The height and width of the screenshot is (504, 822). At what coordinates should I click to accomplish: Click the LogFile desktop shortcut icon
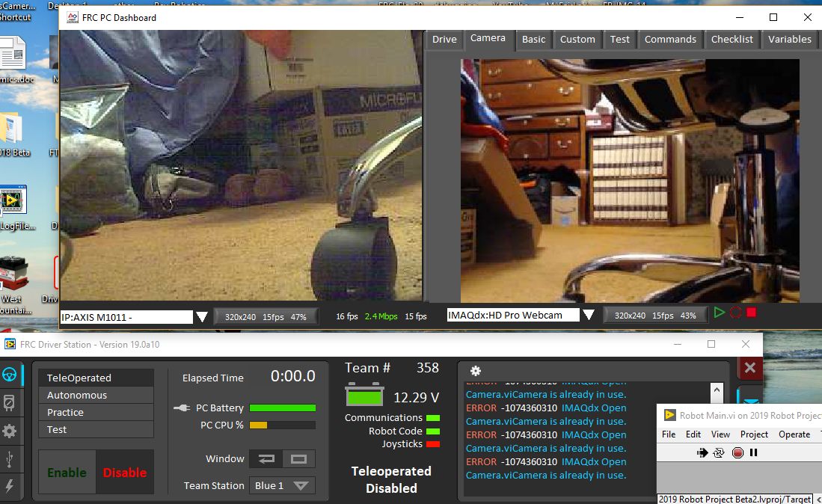point(13,200)
